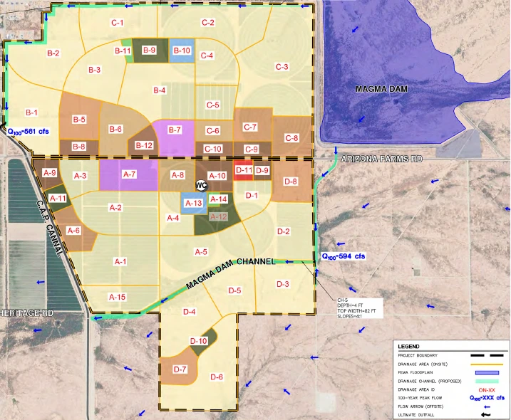Select drainage area B-10 label
The height and width of the screenshot is (420, 511).
182,51
